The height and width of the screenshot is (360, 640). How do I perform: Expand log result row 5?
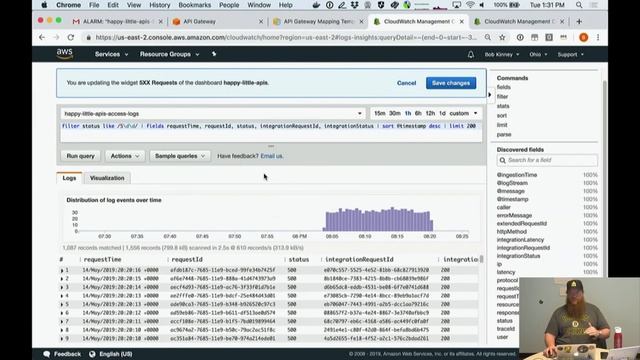62,304
